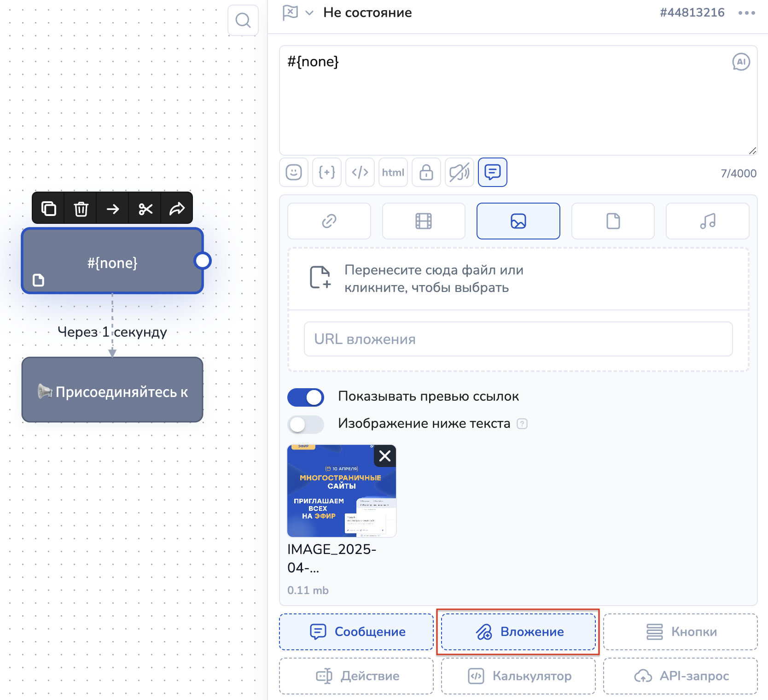Expand the chevron next to flag icon
Image resolution: width=768 pixels, height=700 pixels.
pos(309,13)
